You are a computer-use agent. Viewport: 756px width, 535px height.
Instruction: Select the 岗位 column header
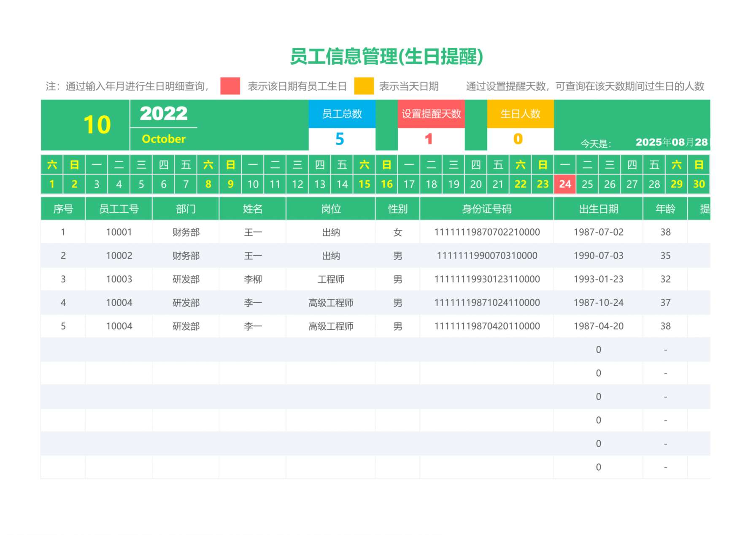point(331,209)
